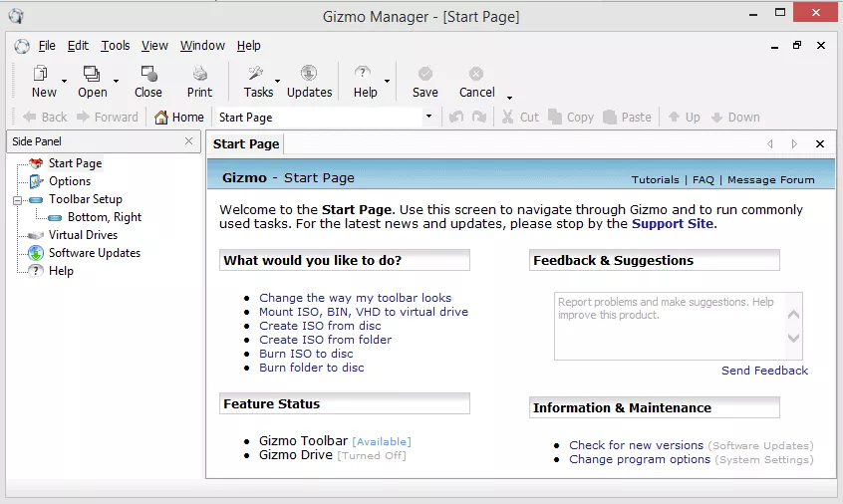The image size is (843, 504).
Task: Select the Bottom, Right toolbar entry
Action: (105, 217)
